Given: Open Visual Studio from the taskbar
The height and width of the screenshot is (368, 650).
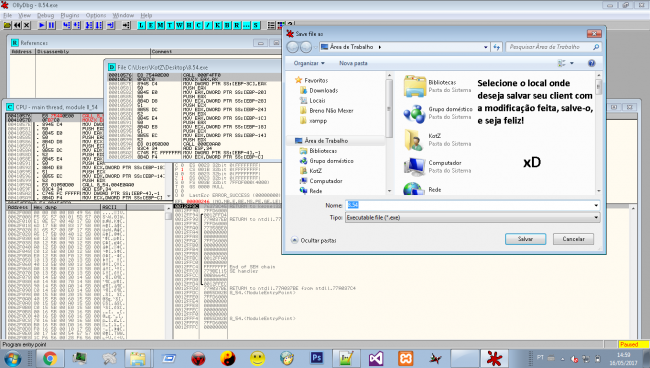Looking at the screenshot, I should tap(376, 358).
